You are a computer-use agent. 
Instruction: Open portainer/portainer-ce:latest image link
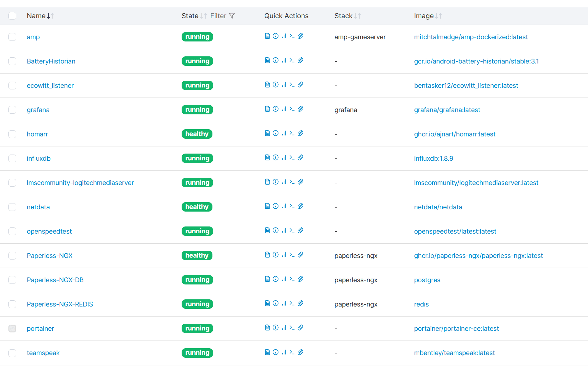456,329
